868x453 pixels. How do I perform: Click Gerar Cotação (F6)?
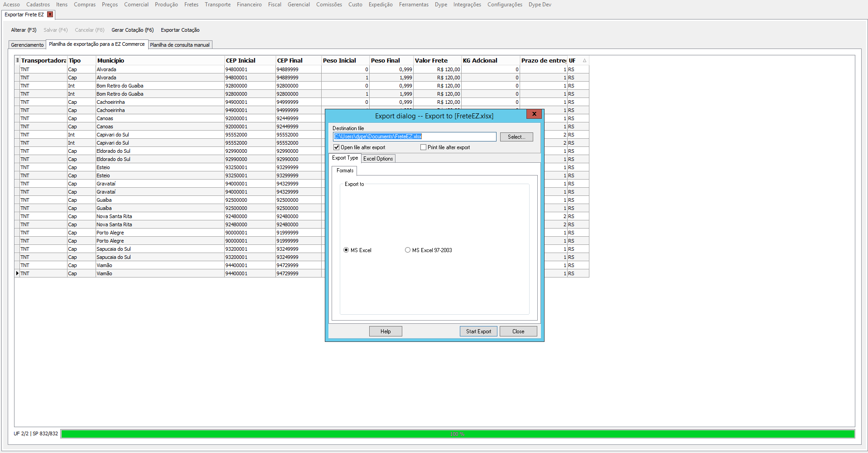[x=132, y=30]
